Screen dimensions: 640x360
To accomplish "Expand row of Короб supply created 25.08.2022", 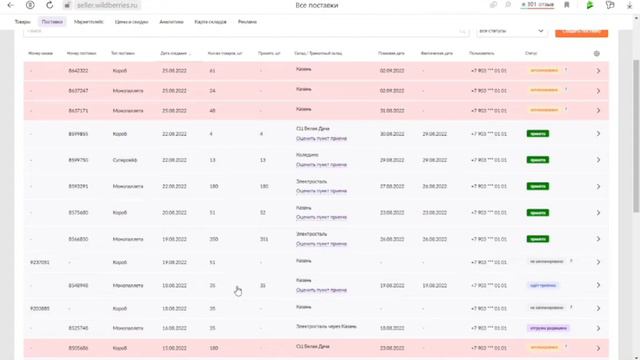I will 598,71.
